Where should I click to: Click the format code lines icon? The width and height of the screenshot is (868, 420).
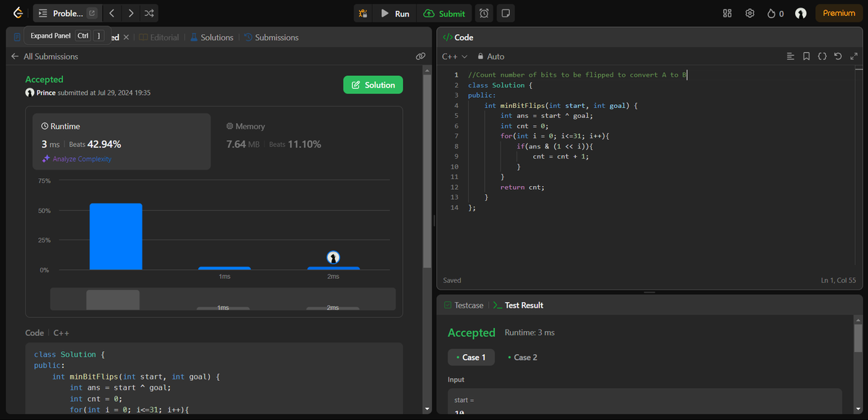click(x=790, y=56)
